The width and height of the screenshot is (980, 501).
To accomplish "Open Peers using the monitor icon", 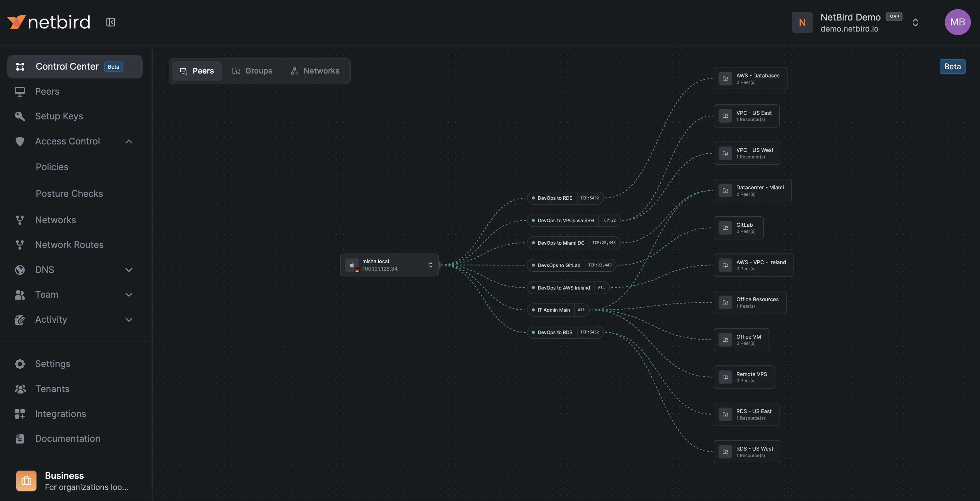I will tap(20, 91).
